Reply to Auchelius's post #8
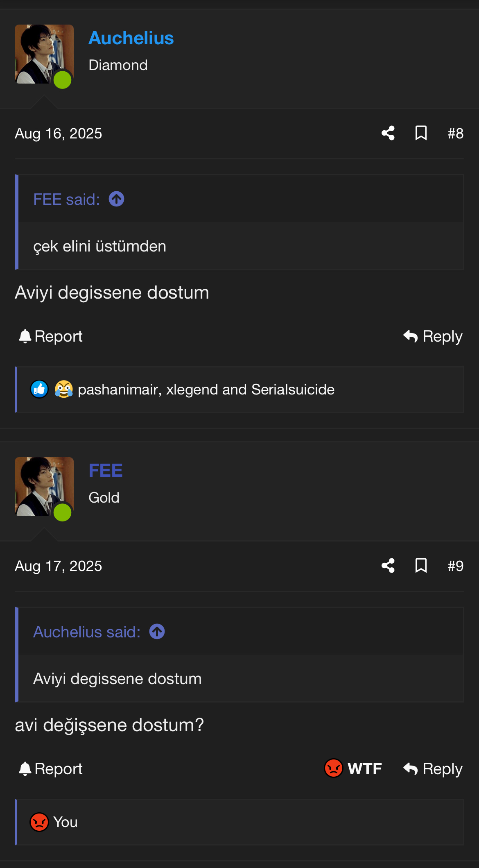 (x=433, y=336)
